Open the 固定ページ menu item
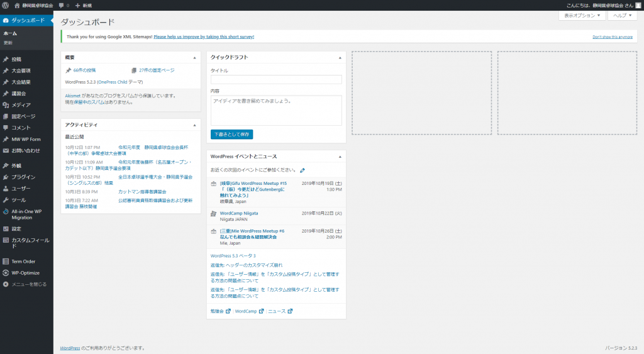Image resolution: width=644 pixels, height=354 pixels. (x=23, y=116)
